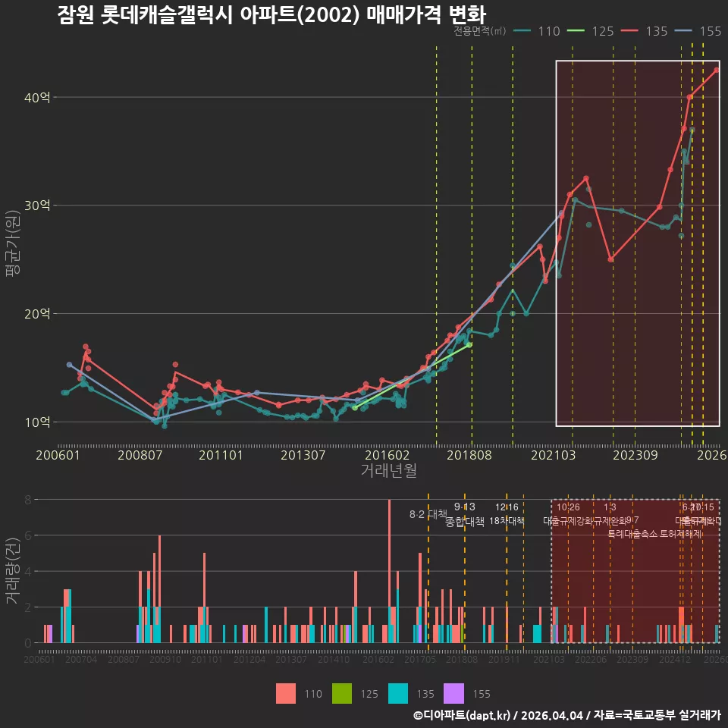
Task: Click the 110㎡ entry in the line legend
Action: click(x=537, y=31)
